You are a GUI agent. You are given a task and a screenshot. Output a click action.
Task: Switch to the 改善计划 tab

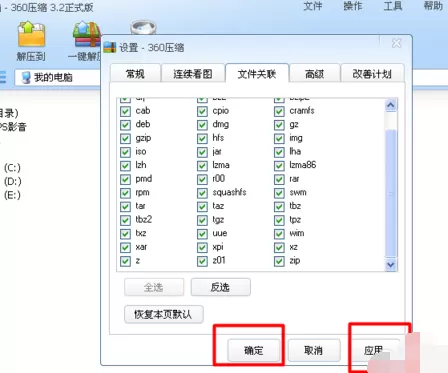pos(372,73)
